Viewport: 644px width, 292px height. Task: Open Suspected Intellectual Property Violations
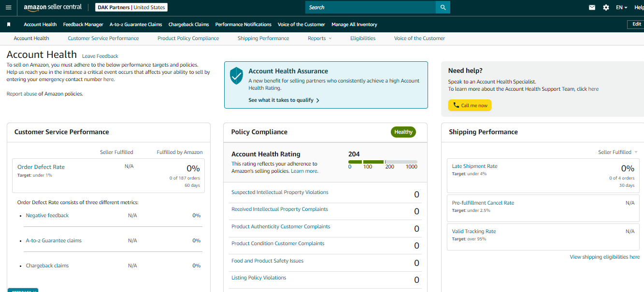(x=280, y=192)
